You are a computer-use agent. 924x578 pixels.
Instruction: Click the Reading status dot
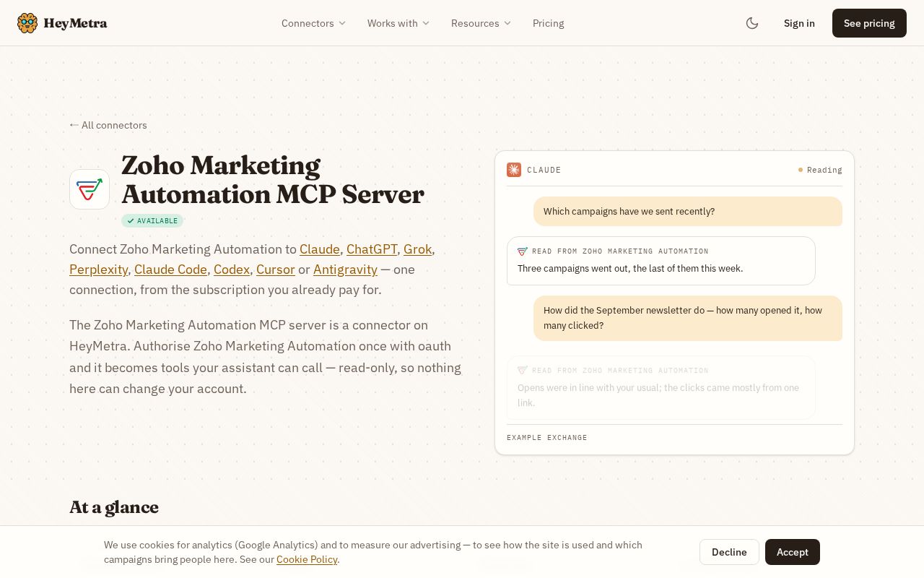[x=801, y=170]
